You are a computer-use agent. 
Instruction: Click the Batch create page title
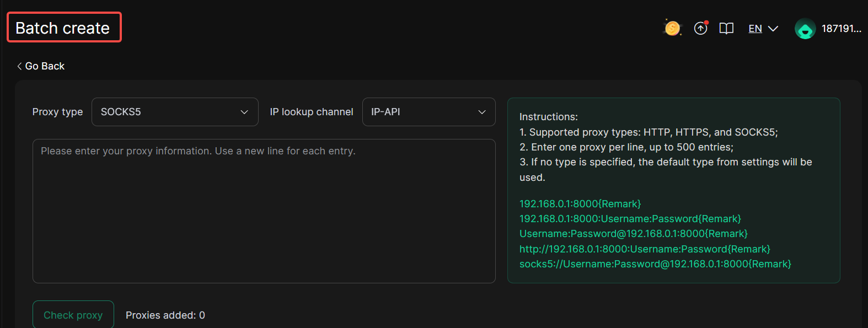63,28
